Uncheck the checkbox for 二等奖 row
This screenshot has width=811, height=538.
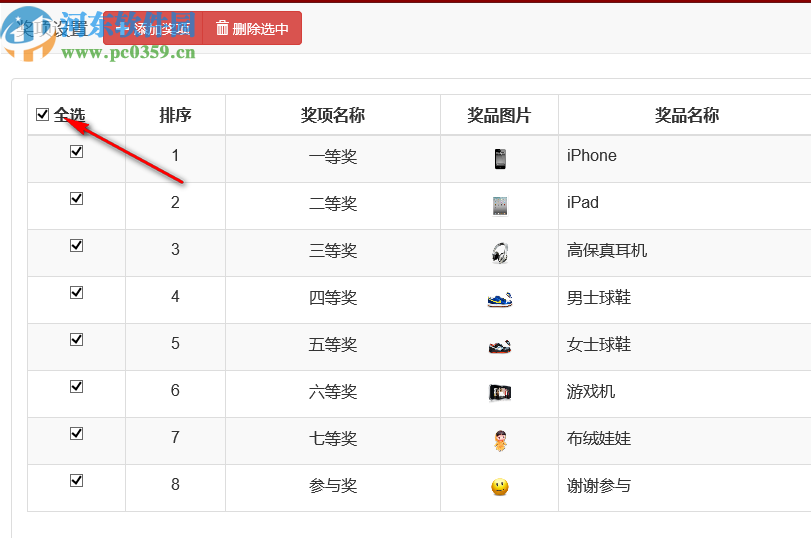pos(77,199)
